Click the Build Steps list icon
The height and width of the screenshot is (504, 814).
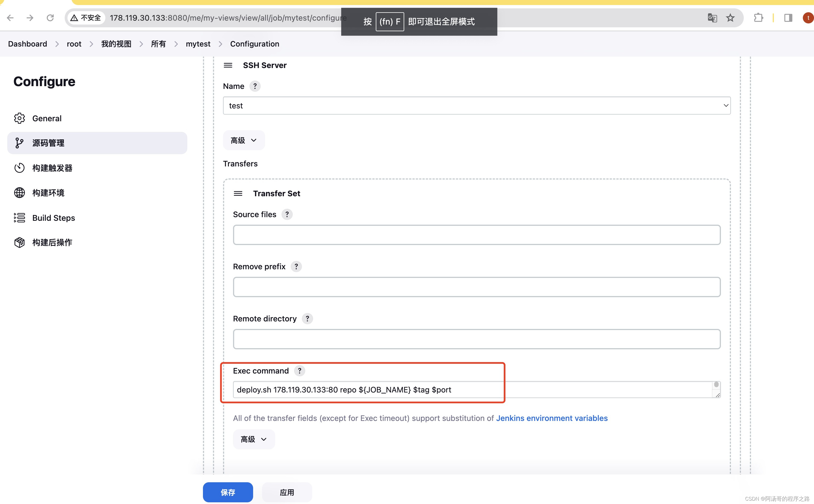click(19, 218)
